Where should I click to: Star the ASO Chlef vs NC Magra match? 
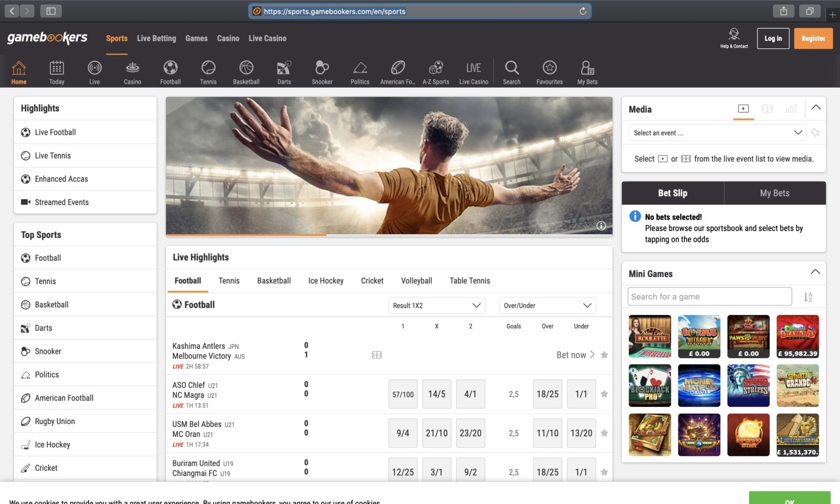(604, 394)
